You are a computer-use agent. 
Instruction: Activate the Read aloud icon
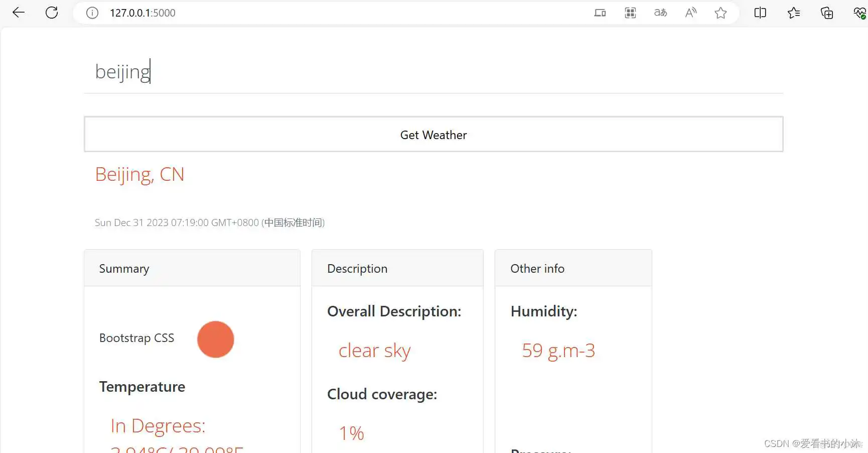click(691, 13)
